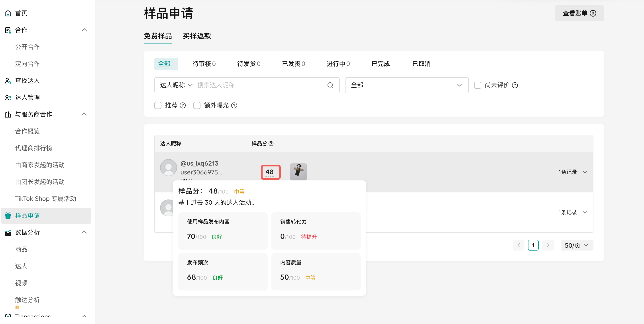
Task: Toggle the 额外曝光 checkbox
Action: tap(197, 106)
